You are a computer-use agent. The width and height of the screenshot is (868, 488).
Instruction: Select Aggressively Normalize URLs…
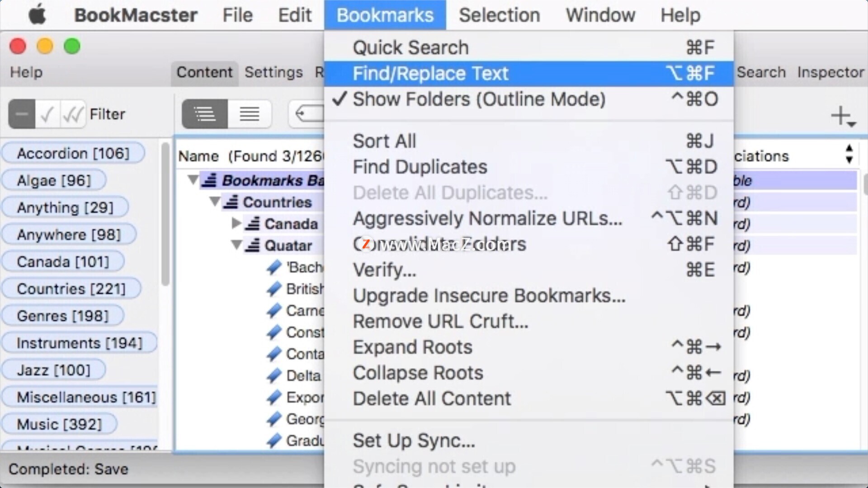click(x=529, y=218)
